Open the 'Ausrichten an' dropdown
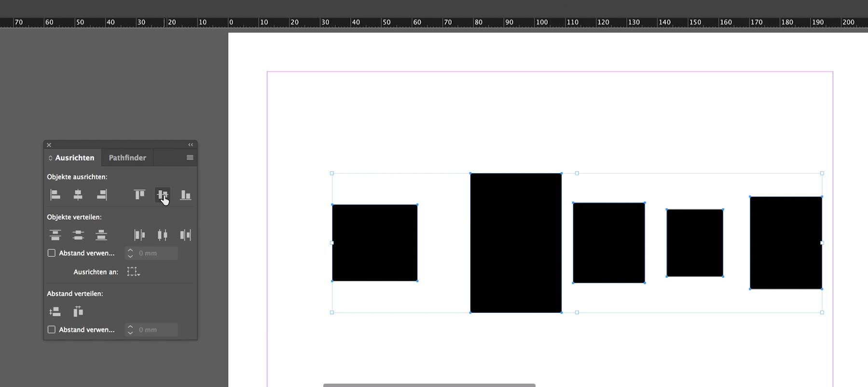 [x=134, y=272]
